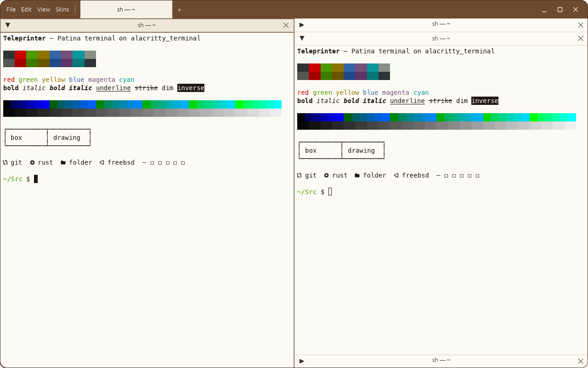Add a new tab with plus button

point(179,9)
